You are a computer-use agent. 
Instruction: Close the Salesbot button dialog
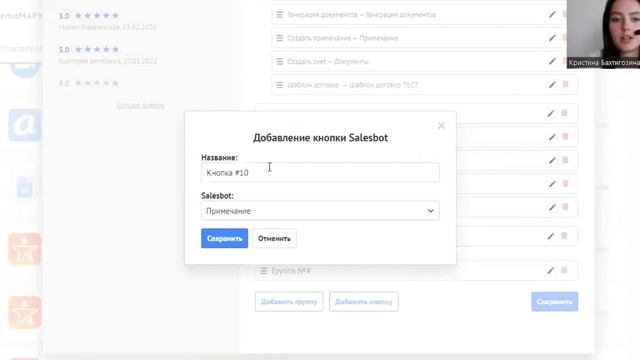click(441, 126)
